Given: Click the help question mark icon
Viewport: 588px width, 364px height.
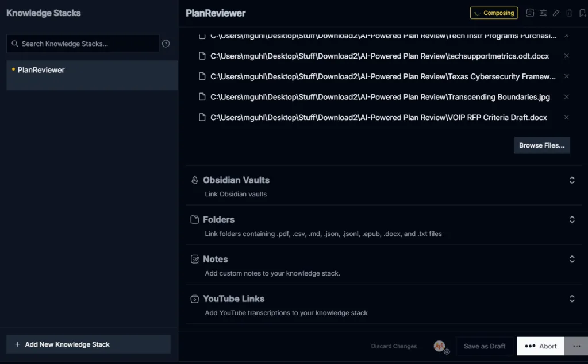Looking at the screenshot, I should [166, 44].
